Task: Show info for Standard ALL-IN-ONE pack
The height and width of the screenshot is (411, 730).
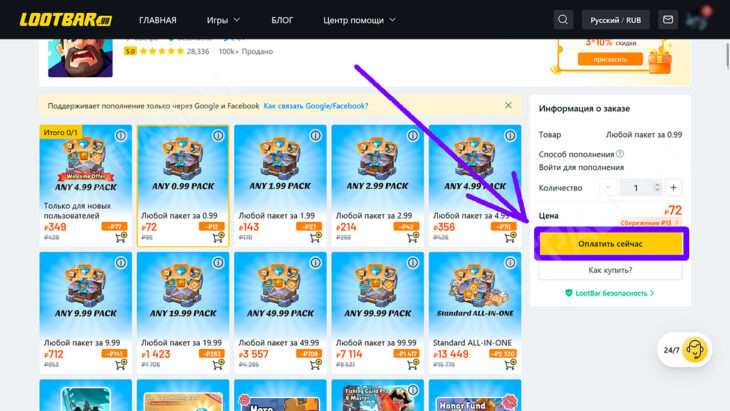Action: (x=510, y=263)
